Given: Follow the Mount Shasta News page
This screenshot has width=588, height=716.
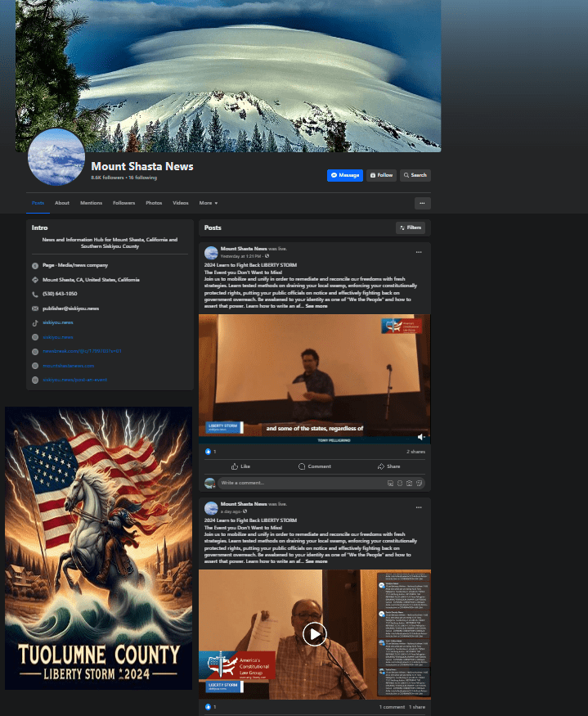Looking at the screenshot, I should tap(381, 175).
